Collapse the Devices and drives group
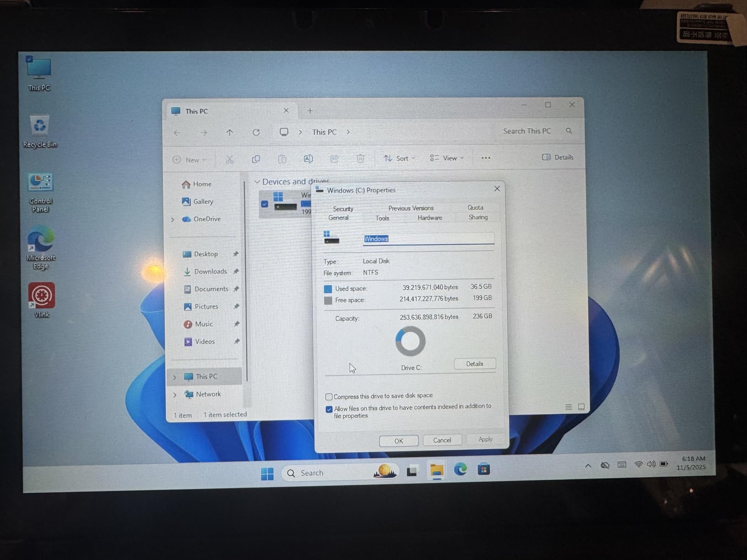747x560 pixels. (x=257, y=182)
